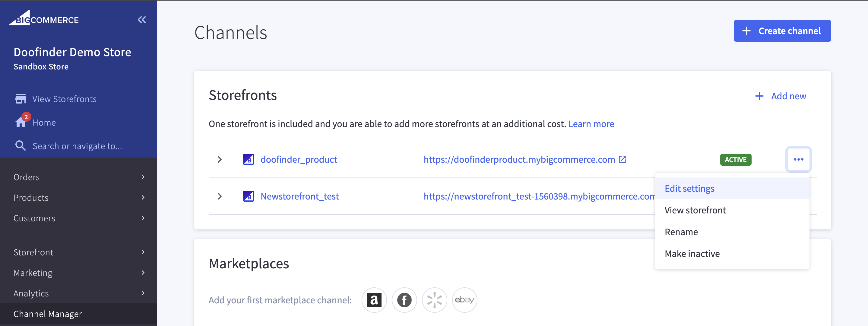Open external link icon next to doofinderproduct URL
The image size is (868, 326).
coord(622,159)
